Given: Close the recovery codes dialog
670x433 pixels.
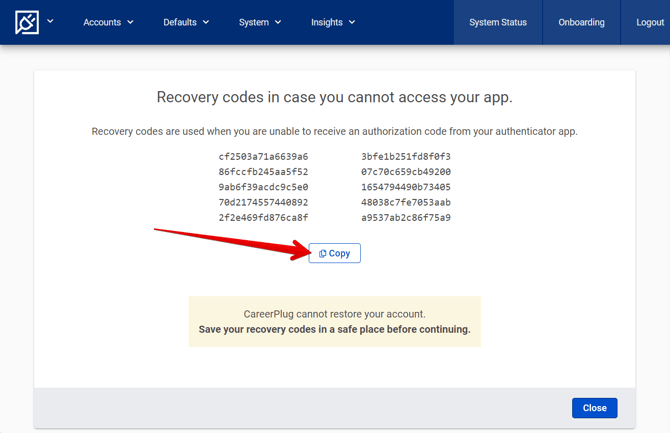Looking at the screenshot, I should [x=594, y=408].
